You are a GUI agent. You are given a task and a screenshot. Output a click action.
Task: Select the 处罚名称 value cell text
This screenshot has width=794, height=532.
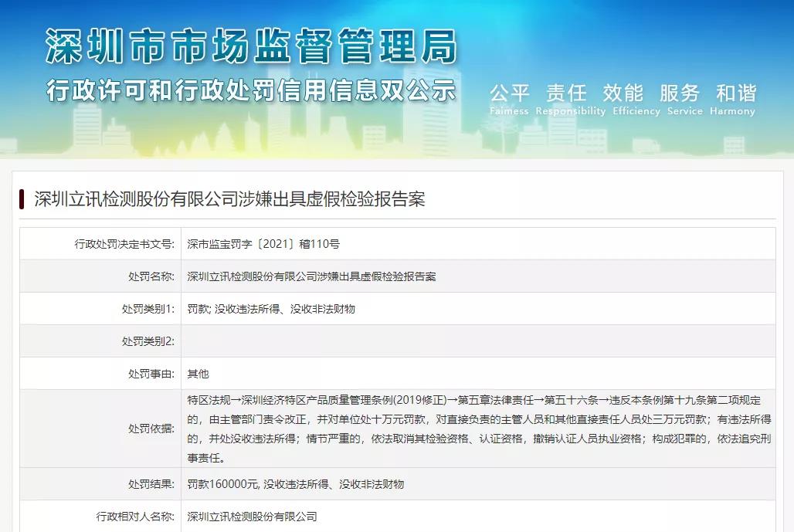[311, 276]
